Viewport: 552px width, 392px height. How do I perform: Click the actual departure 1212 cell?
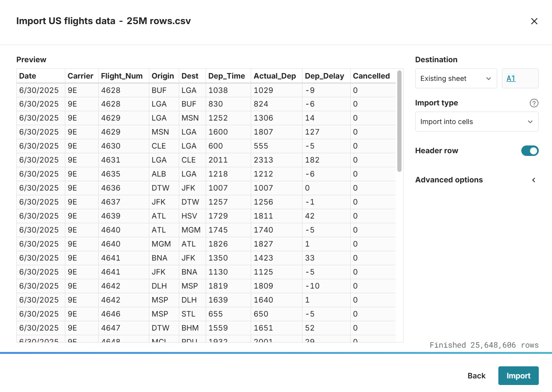[277, 174]
